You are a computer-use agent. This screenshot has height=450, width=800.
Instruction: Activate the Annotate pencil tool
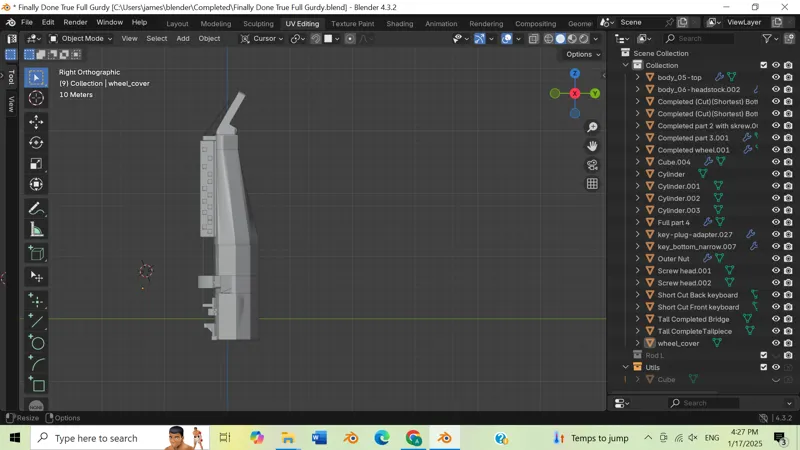click(x=36, y=209)
